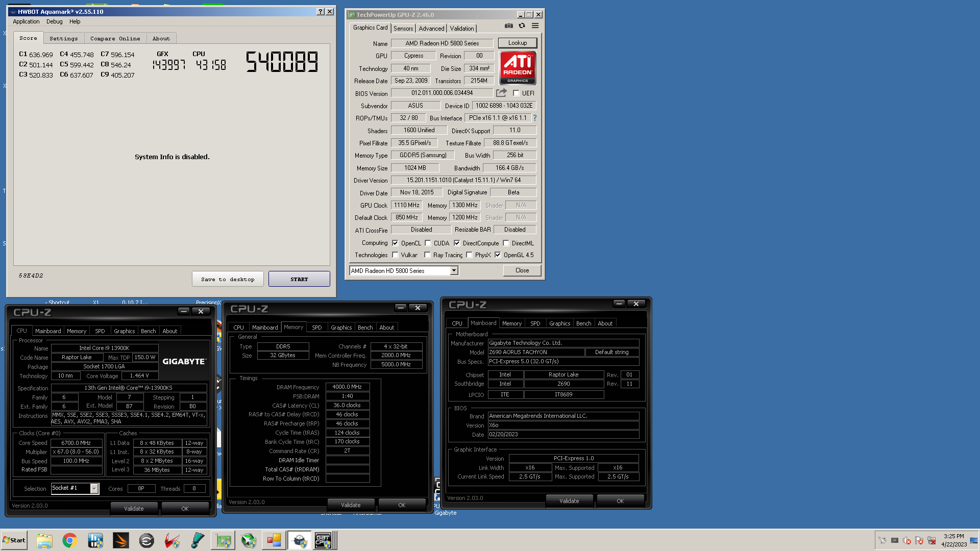980x551 pixels.
Task: Open the About tab in Aquamark
Action: 161,38
